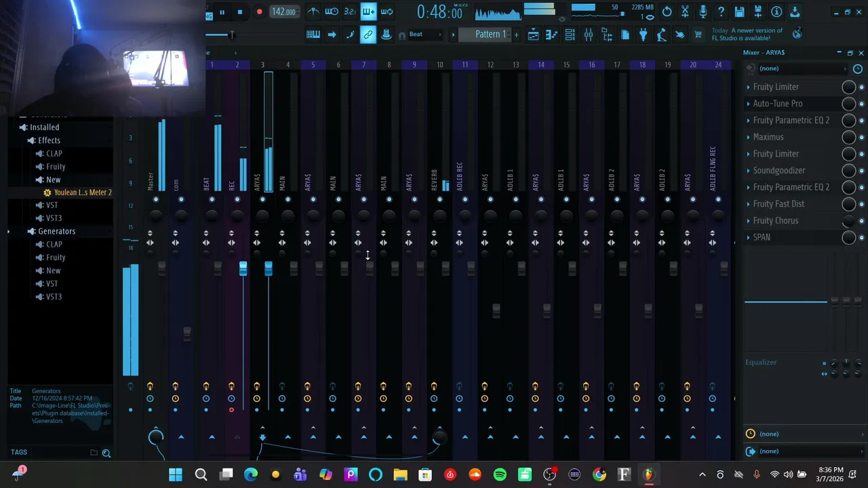
Task: Save the project with the floppy icon
Action: click(740, 12)
